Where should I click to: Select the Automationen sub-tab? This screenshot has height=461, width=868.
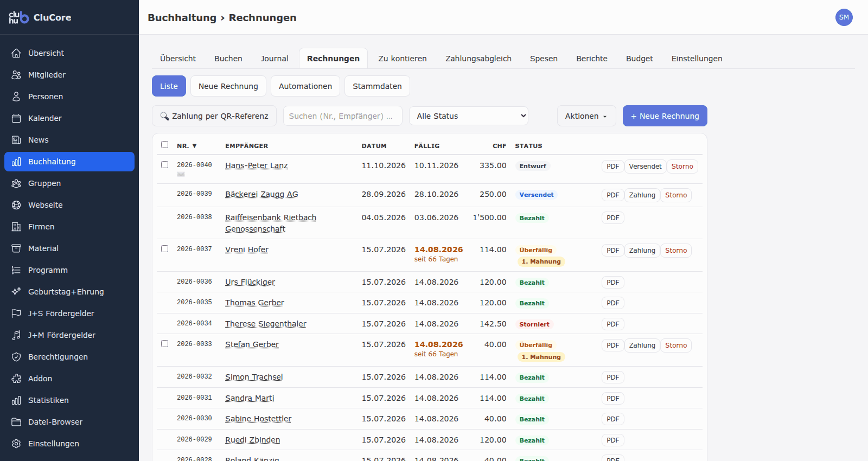(305, 86)
